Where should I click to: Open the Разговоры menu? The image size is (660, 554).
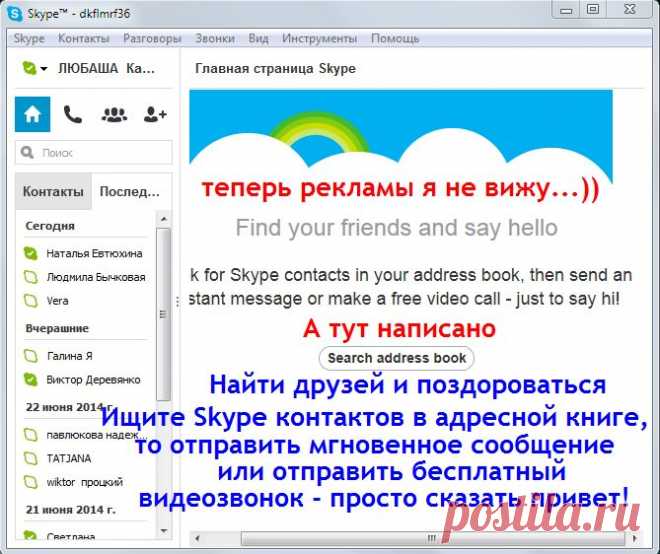[x=152, y=39]
